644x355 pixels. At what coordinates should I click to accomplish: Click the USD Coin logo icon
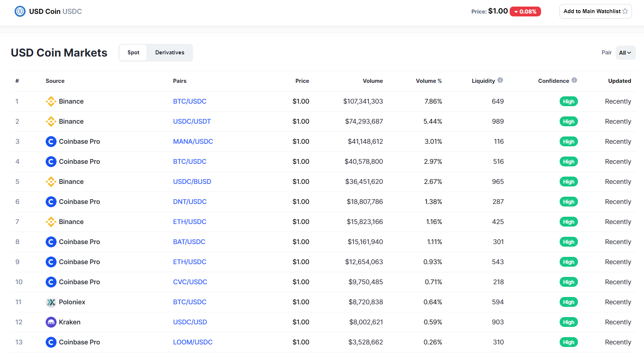pyautogui.click(x=20, y=11)
